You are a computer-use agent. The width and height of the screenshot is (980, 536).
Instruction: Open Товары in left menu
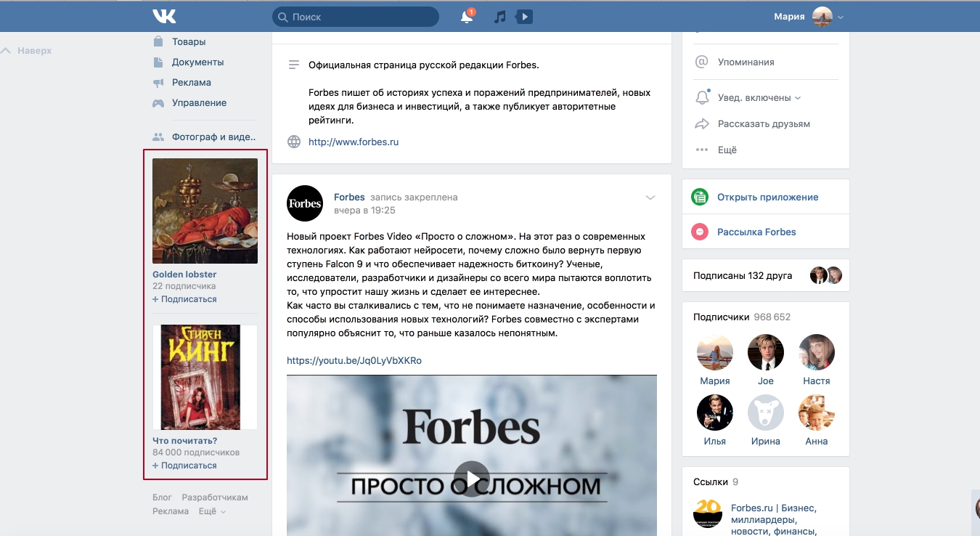189,41
